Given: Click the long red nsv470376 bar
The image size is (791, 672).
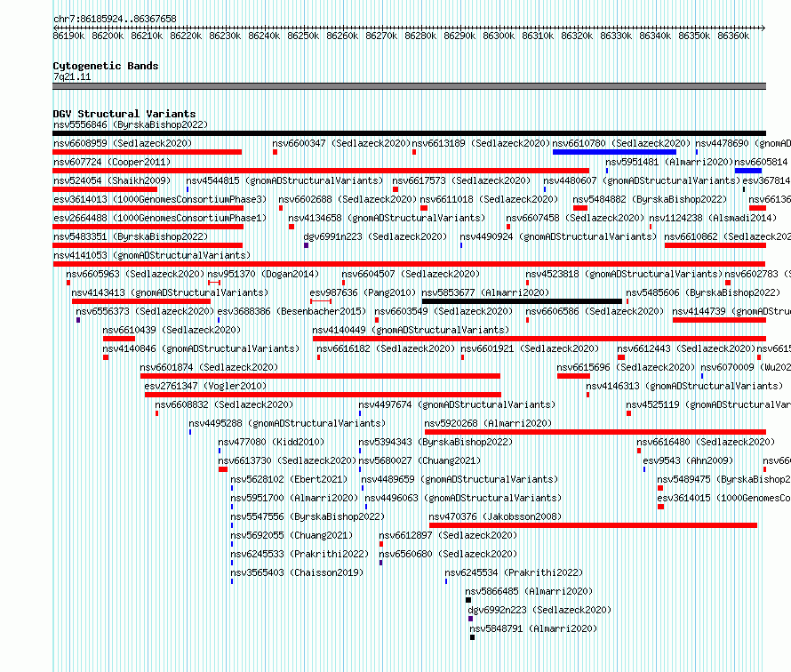Looking at the screenshot, I should pos(593,525).
